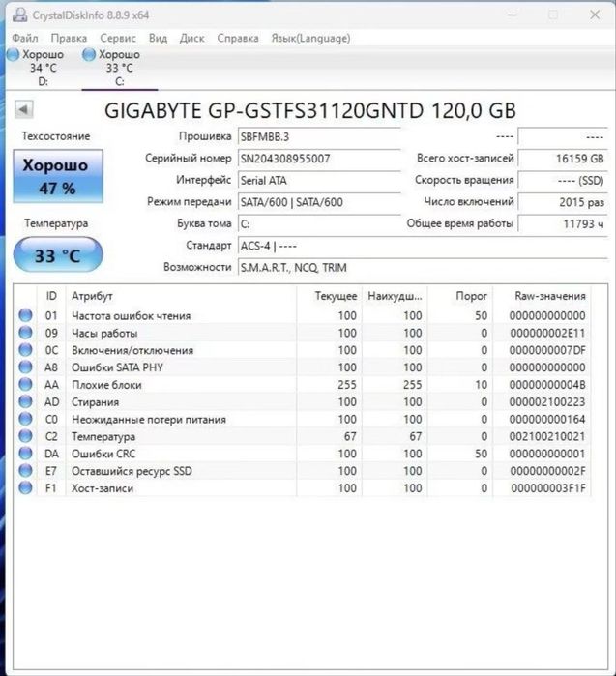This screenshot has height=676, width=616.
Task: Select the Часы работы row
Action: pyautogui.click(x=304, y=333)
